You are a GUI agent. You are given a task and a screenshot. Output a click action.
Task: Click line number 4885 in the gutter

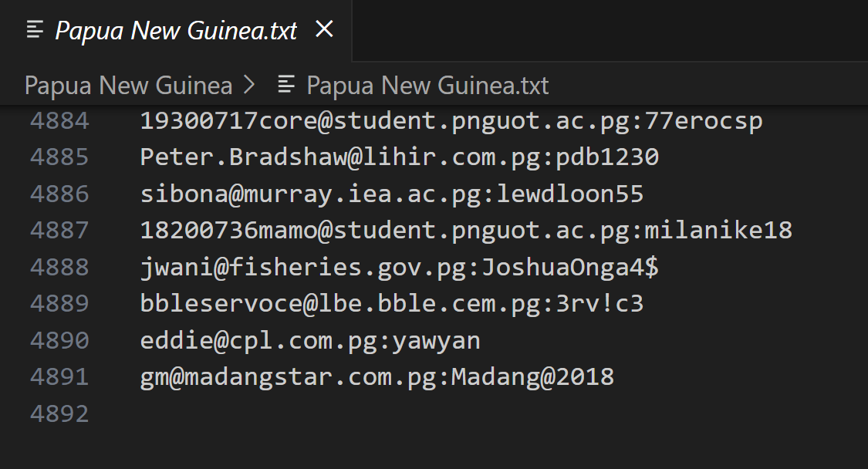59,157
